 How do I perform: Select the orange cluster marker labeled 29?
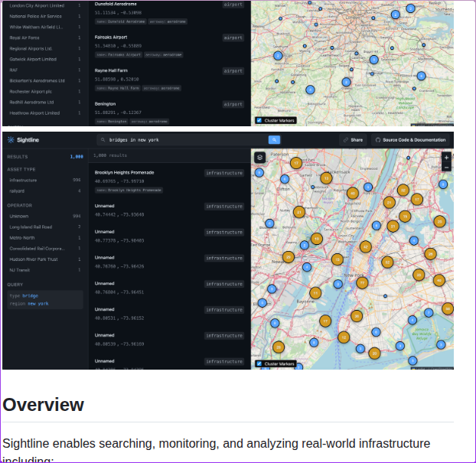point(289,257)
